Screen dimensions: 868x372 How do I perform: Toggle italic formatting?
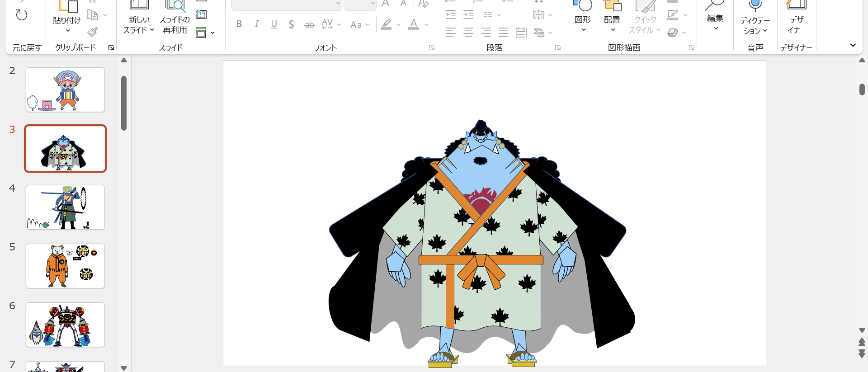[x=256, y=24]
